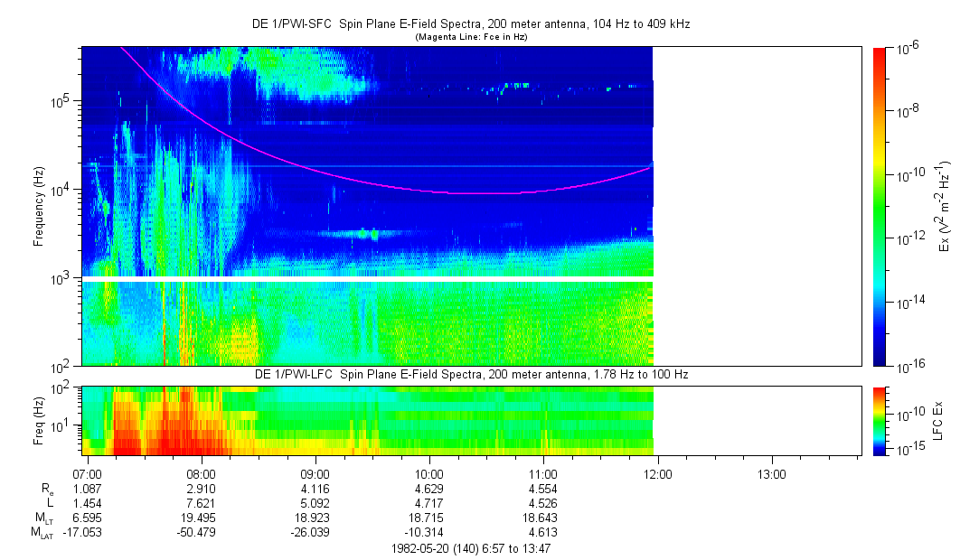Select the 13:00 time tick label

tap(771, 473)
